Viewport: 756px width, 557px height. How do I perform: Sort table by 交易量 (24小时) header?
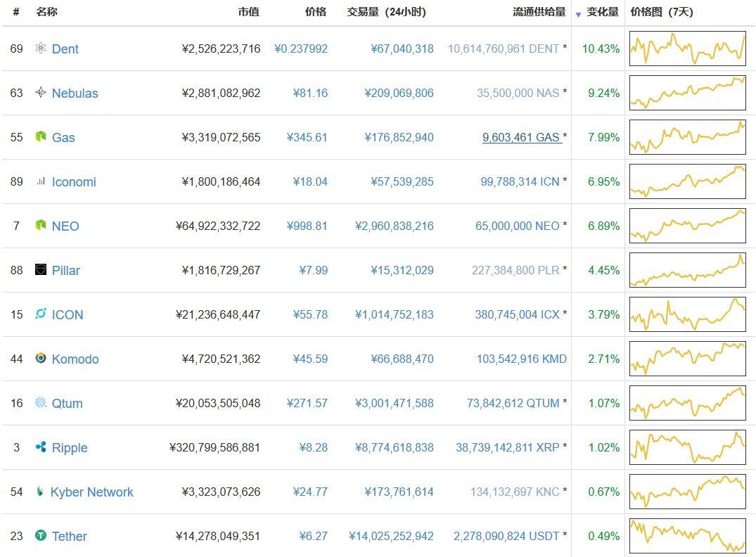(387, 11)
